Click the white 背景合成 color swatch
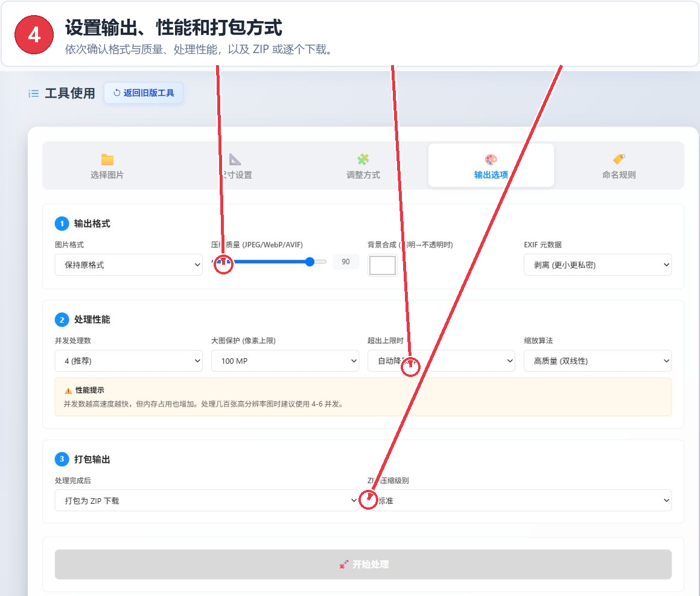Image resolution: width=700 pixels, height=596 pixels. pos(382,265)
